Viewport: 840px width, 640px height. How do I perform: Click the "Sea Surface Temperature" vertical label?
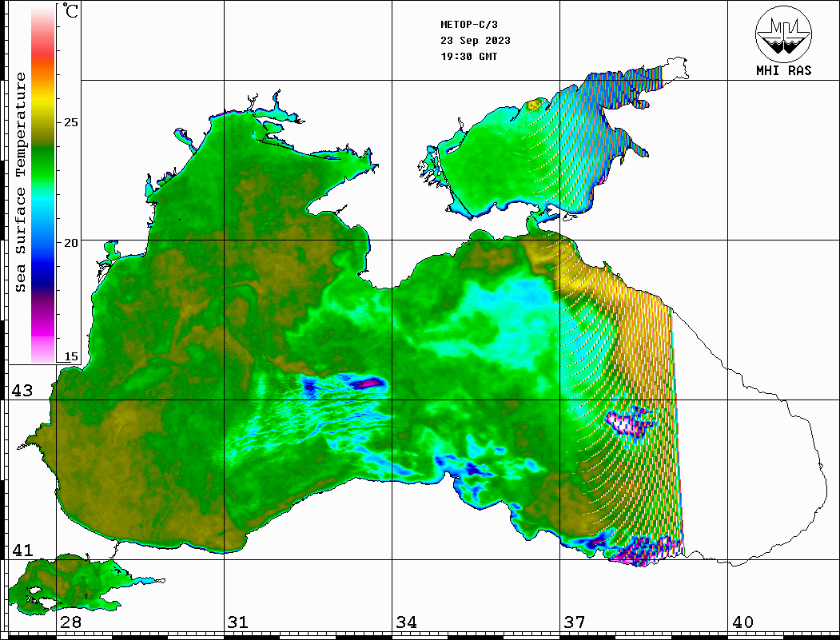click(20, 182)
